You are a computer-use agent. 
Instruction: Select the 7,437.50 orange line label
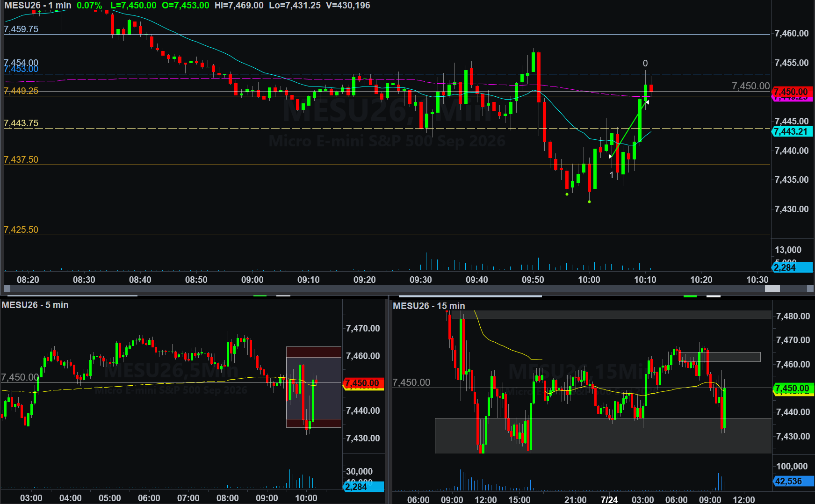coord(21,159)
